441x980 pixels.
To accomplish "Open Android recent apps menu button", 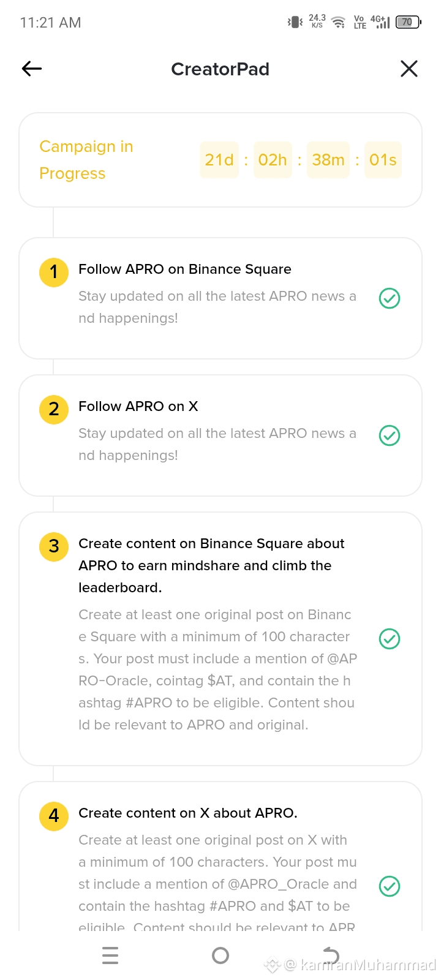I will [110, 956].
